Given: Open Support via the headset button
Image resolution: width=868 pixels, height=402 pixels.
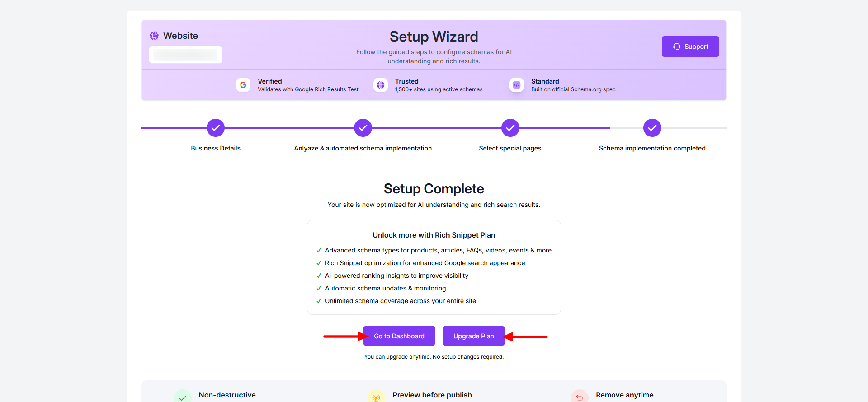Looking at the screenshot, I should (x=690, y=47).
